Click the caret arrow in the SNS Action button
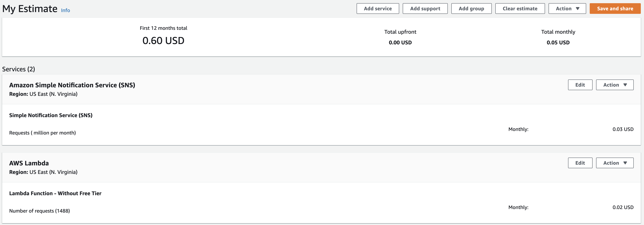Screen dimensions: 644x225 tap(625, 85)
